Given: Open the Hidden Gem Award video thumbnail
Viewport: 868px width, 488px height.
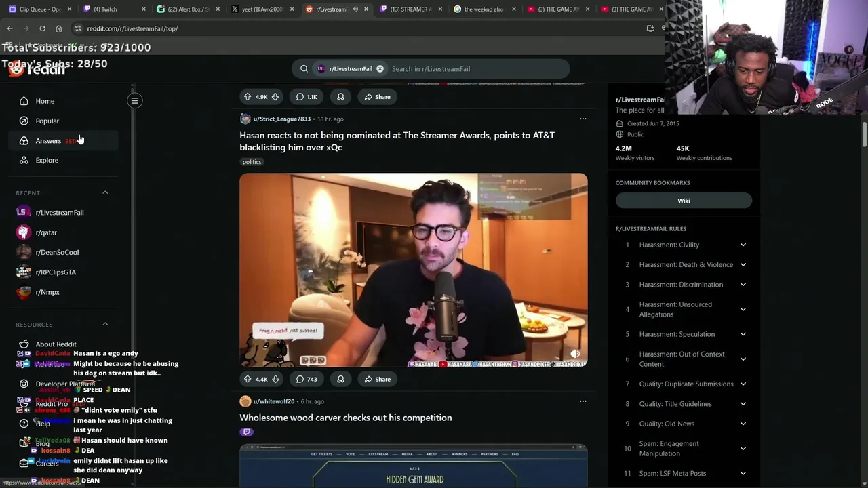Looking at the screenshot, I should point(414,465).
